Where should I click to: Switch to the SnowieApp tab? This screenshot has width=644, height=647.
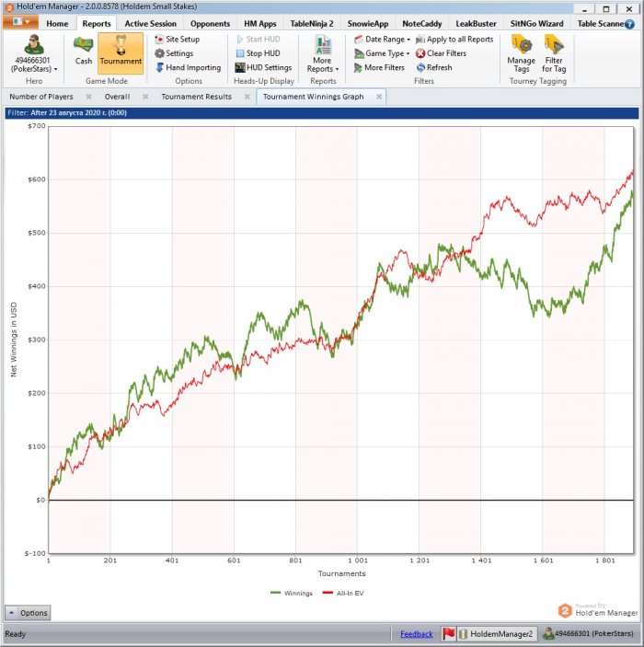368,24
